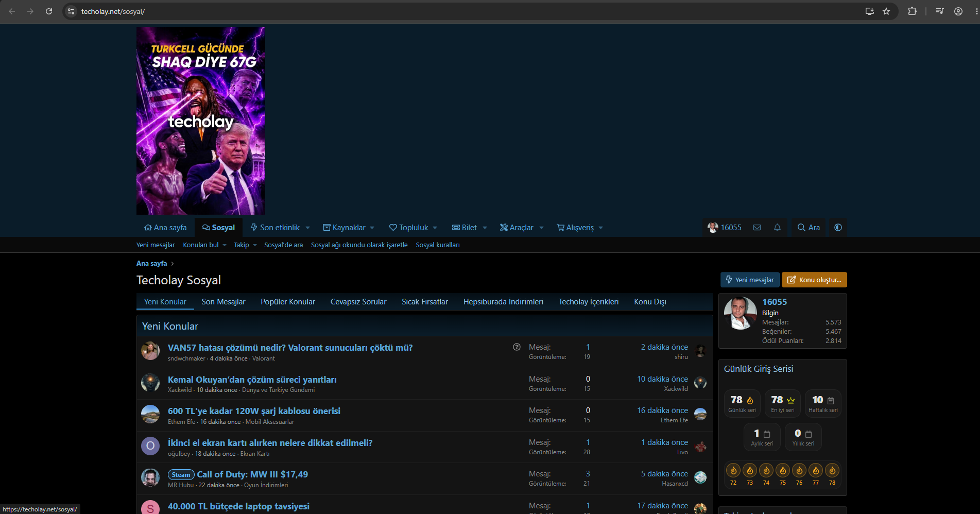Open the browser profile icon

(x=958, y=11)
